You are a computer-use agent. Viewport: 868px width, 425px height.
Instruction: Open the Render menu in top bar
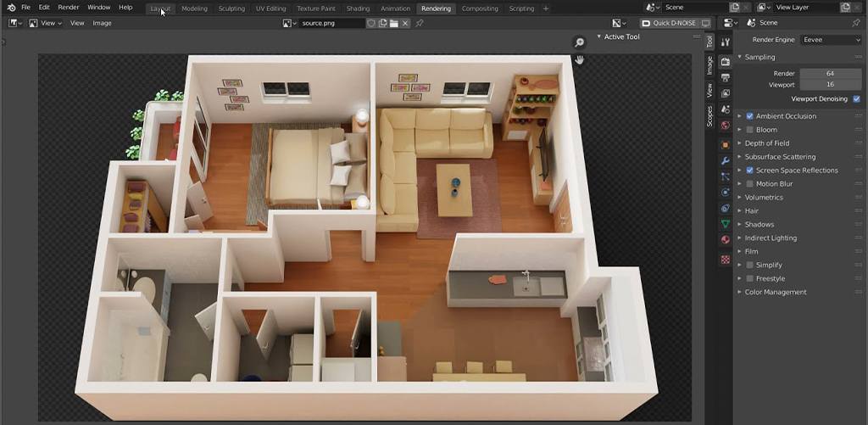click(x=69, y=7)
